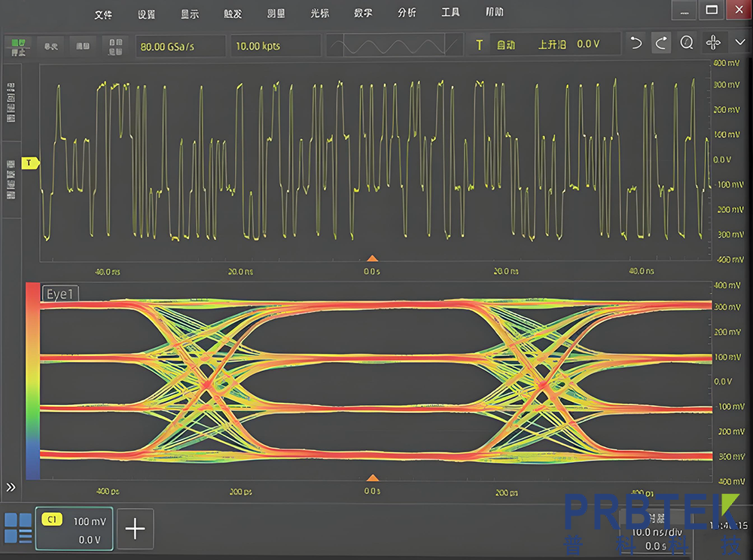Open the zoom/search magnifier icon
Viewport: 753px width, 560px height.
click(x=686, y=43)
